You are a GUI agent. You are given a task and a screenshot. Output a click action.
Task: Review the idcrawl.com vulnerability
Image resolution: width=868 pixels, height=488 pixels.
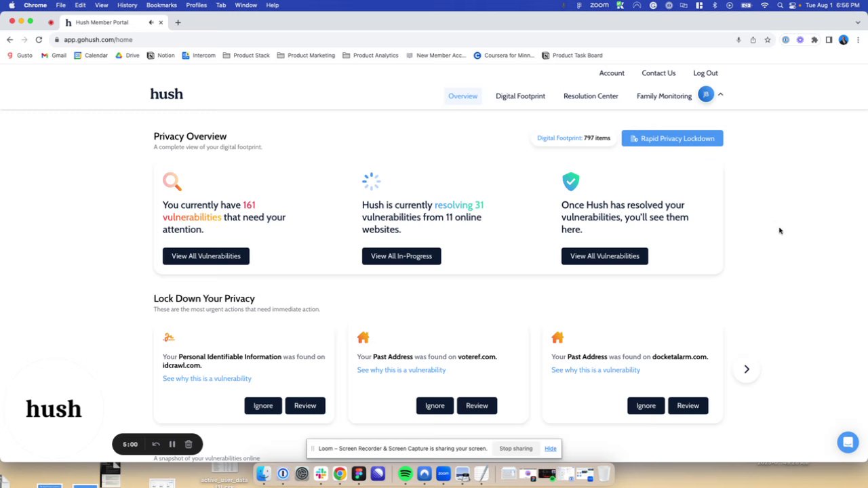coord(305,406)
